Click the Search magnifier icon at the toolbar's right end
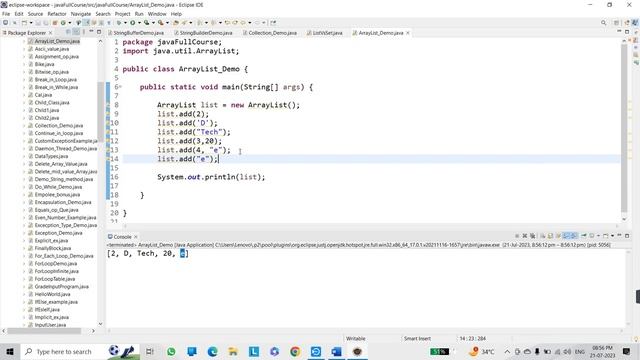The height and width of the screenshot is (360, 640). [603, 23]
